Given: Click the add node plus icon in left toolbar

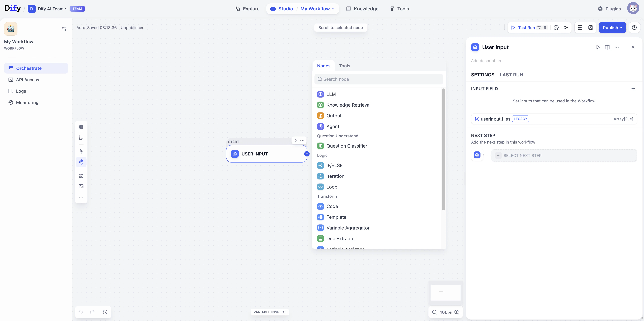Looking at the screenshot, I should click(81, 127).
